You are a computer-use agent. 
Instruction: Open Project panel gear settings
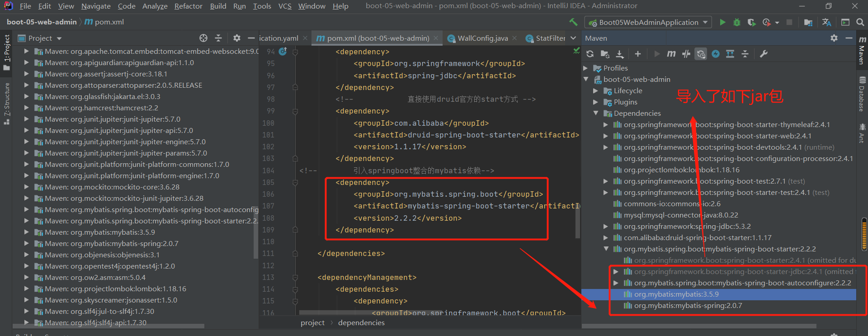click(x=236, y=38)
